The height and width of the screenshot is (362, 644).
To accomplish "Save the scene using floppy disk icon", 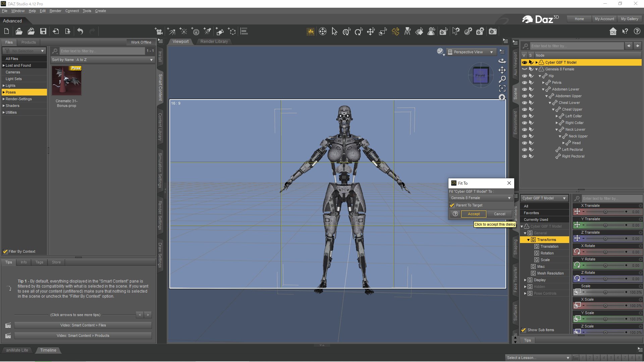I will click(x=43, y=31).
